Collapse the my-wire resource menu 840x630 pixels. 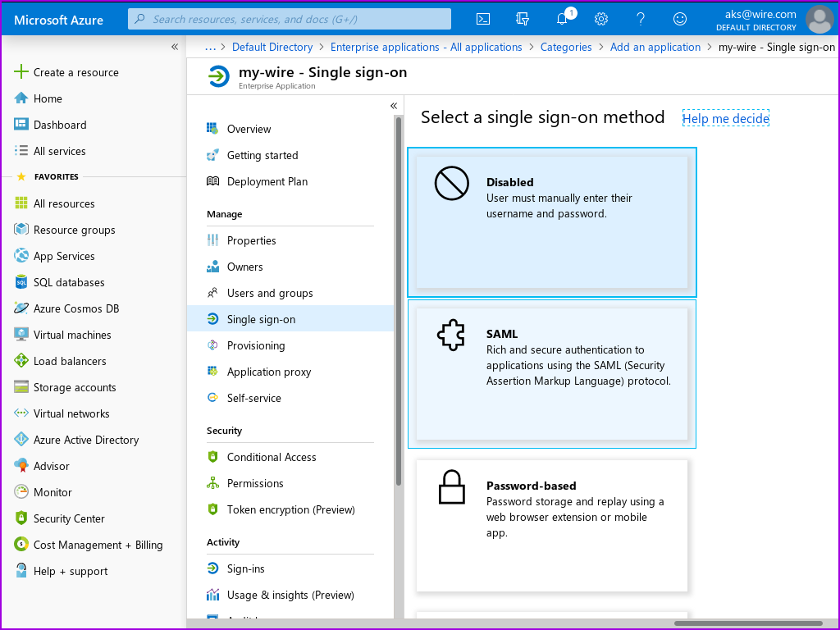click(394, 106)
